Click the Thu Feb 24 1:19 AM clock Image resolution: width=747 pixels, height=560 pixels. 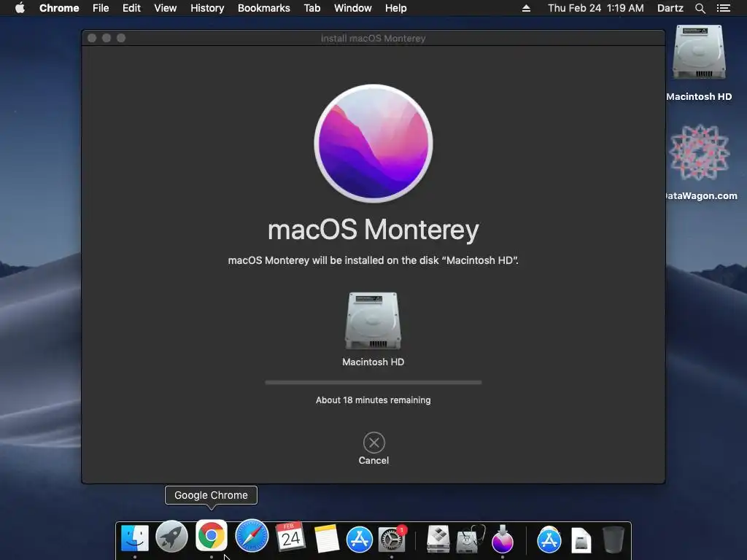tap(595, 8)
